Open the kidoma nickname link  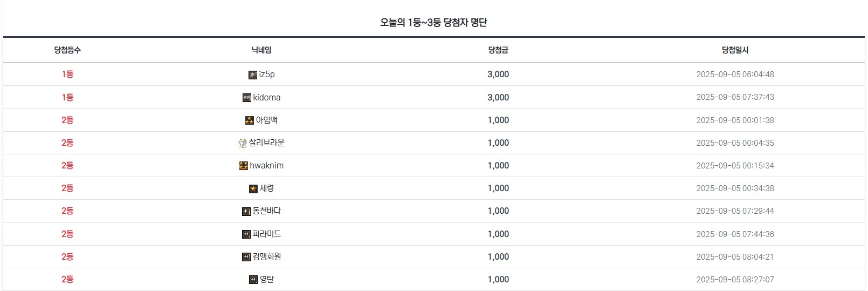point(267,98)
